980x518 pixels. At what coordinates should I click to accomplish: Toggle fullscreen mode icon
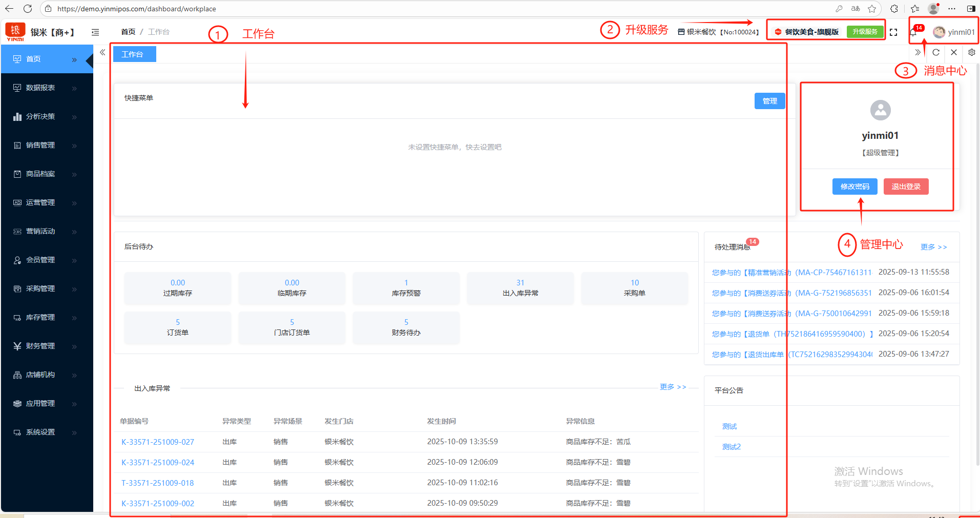click(x=893, y=32)
